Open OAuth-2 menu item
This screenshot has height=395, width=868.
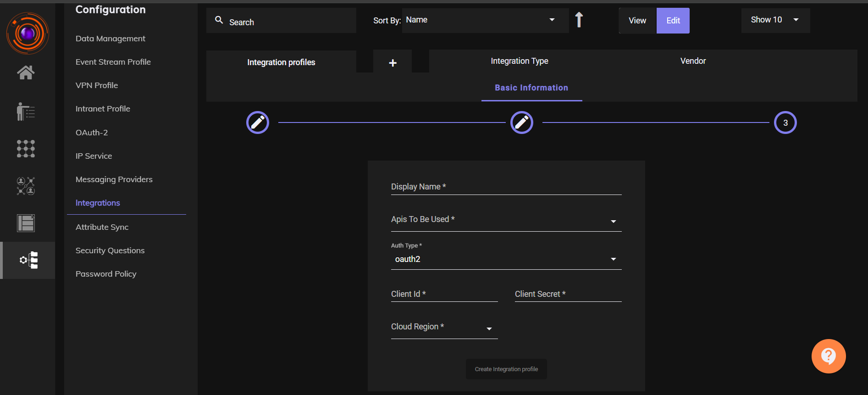[x=92, y=133]
